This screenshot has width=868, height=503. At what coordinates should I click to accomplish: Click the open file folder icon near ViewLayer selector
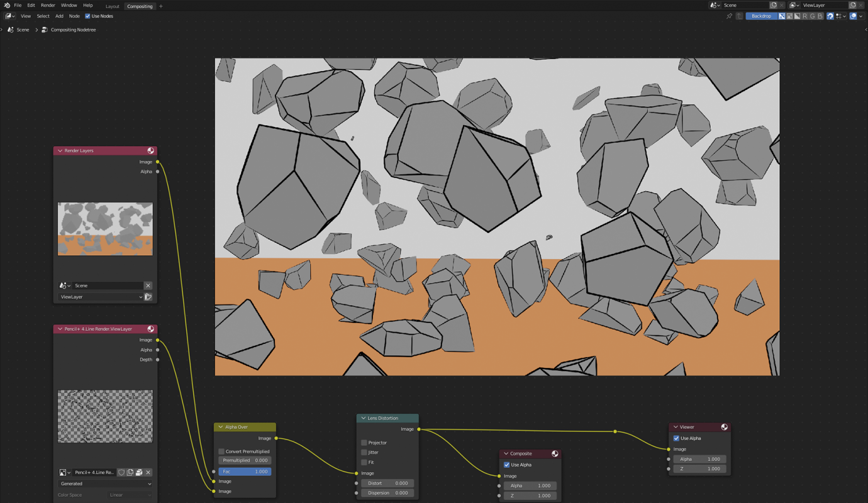(x=148, y=296)
